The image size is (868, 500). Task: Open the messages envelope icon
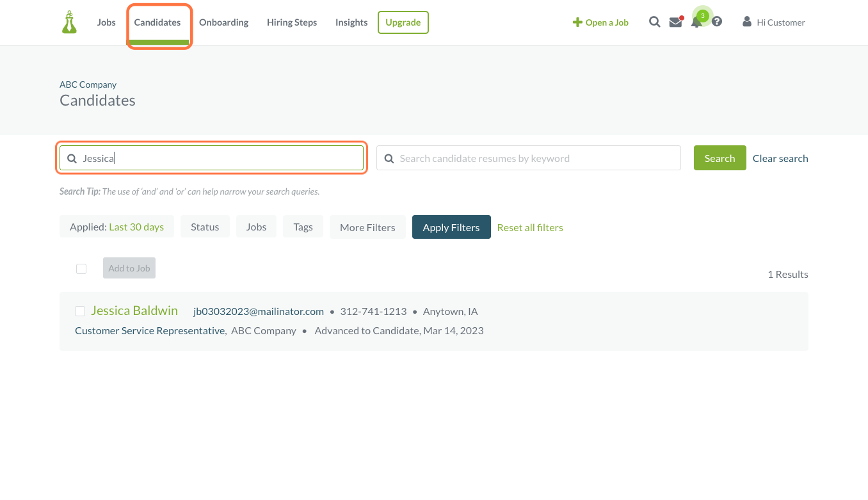click(x=675, y=22)
